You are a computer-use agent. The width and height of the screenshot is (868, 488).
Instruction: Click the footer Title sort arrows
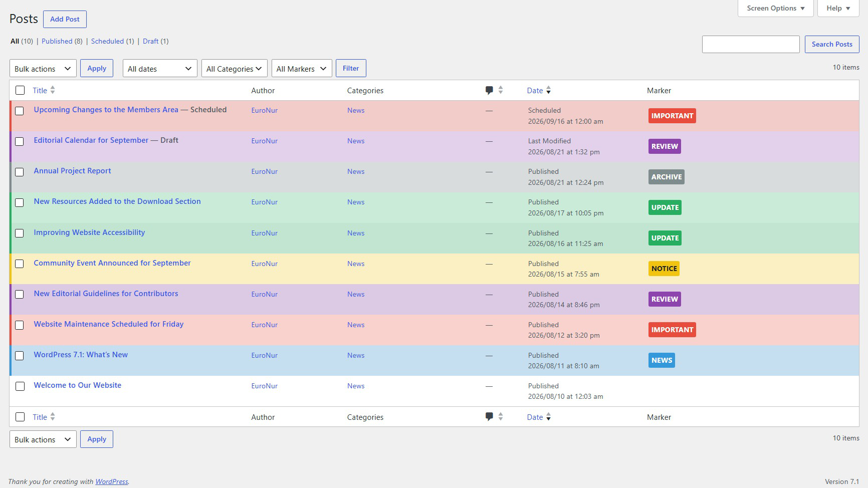coord(53,417)
